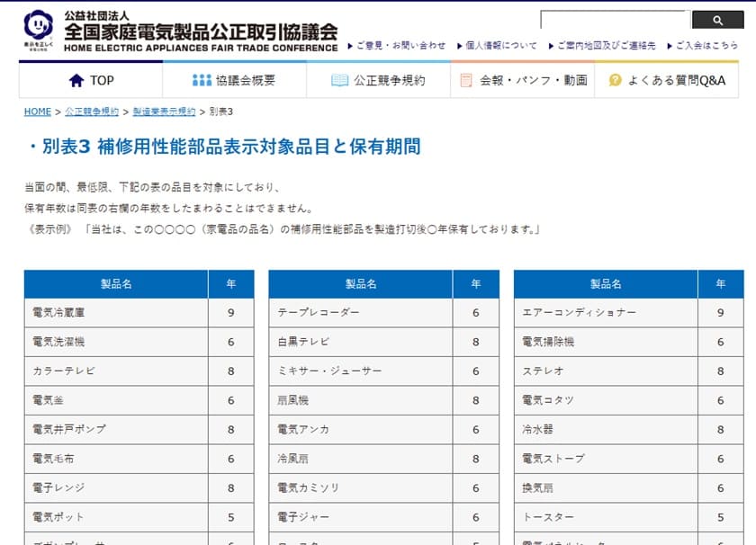Click the 製品名 header above エアーコンディショナー
The height and width of the screenshot is (545, 756).
click(606, 284)
